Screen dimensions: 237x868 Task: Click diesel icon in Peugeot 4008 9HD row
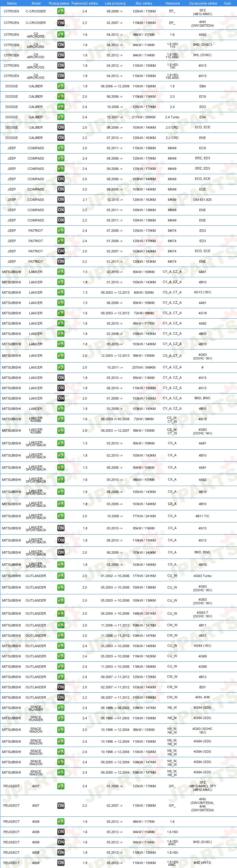[61, 842]
